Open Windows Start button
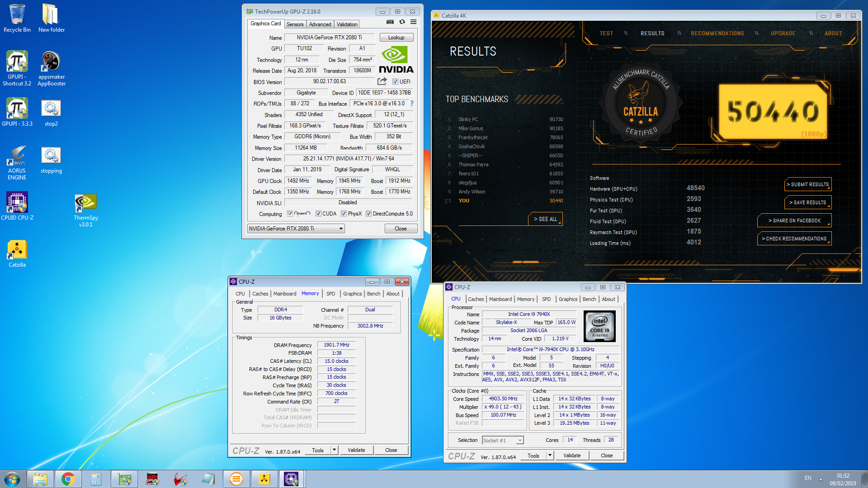Screen dimensions: 868x488 coord(12,479)
